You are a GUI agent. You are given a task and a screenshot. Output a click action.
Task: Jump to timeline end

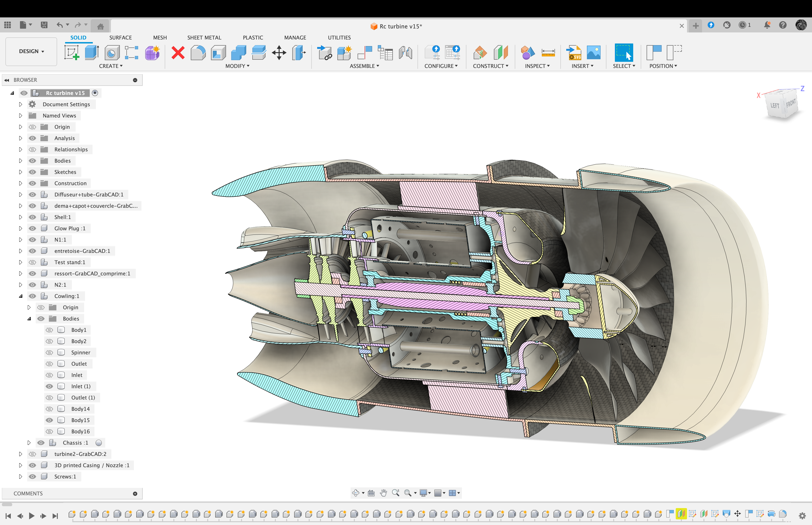[55, 516]
